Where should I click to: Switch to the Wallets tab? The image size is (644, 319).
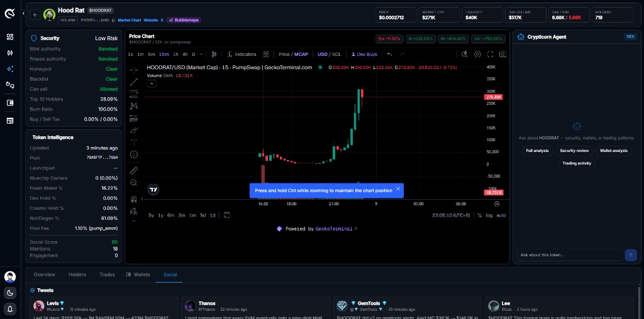pos(138,274)
